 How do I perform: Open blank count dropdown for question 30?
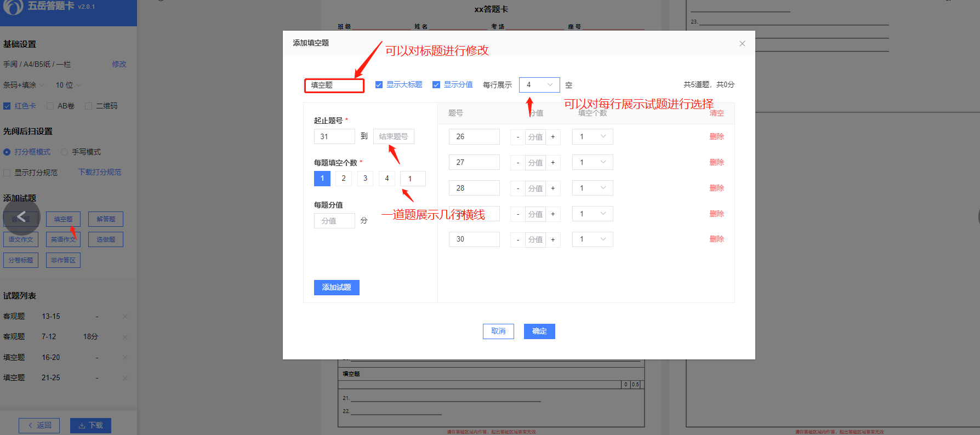pyautogui.click(x=592, y=239)
